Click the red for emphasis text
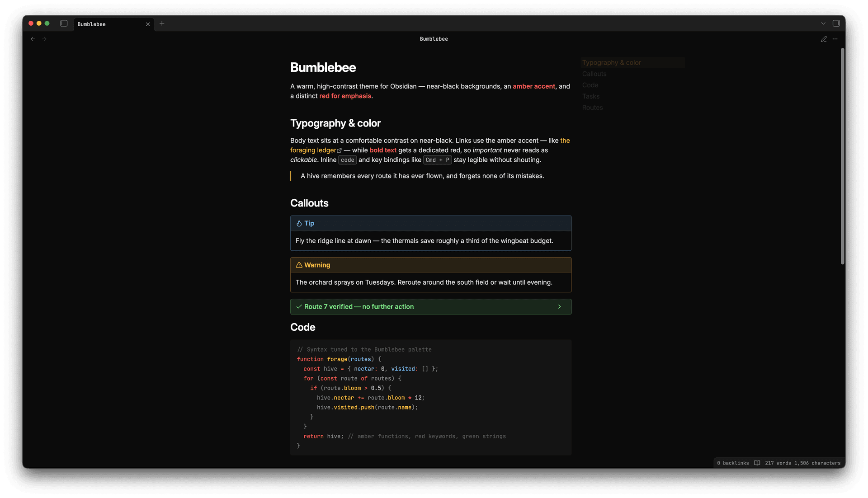Viewport: 868px width, 498px height. tap(345, 96)
